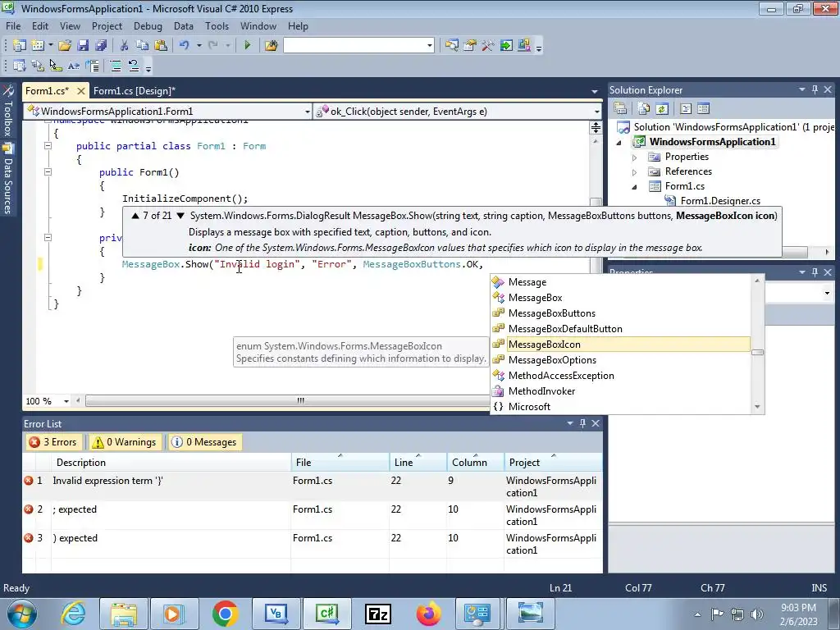
Task: Save Form1.cs with the floppy disk icon
Action: [x=83, y=46]
